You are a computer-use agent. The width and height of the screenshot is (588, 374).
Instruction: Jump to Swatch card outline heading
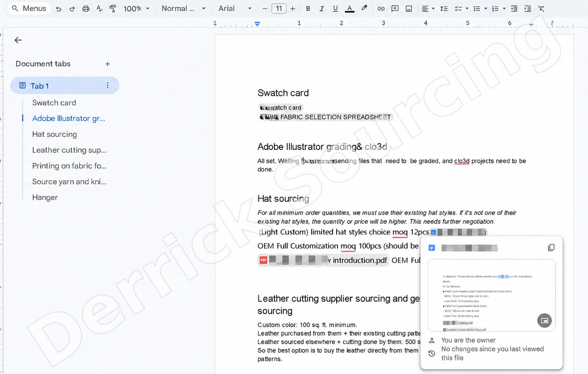pos(54,103)
